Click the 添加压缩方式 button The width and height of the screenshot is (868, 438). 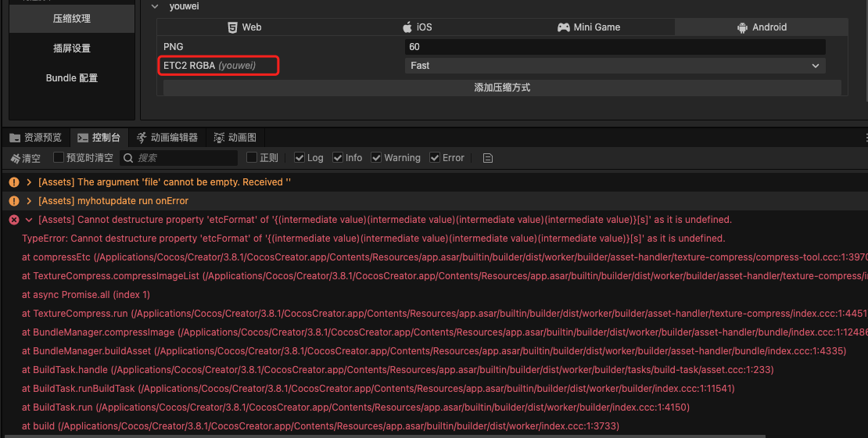coord(502,88)
